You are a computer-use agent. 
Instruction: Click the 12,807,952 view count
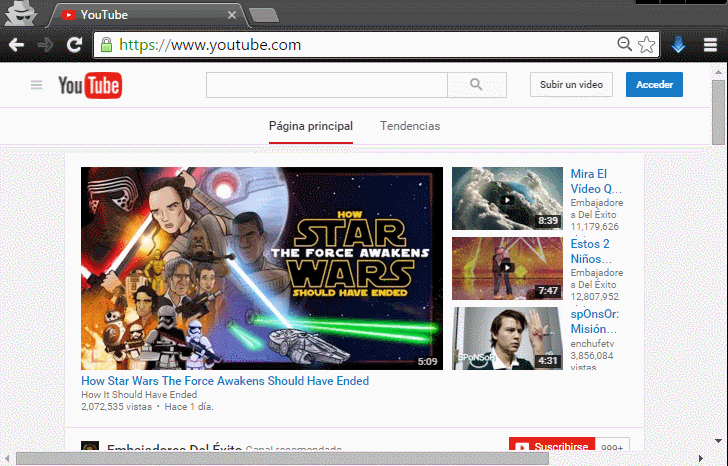click(x=594, y=297)
